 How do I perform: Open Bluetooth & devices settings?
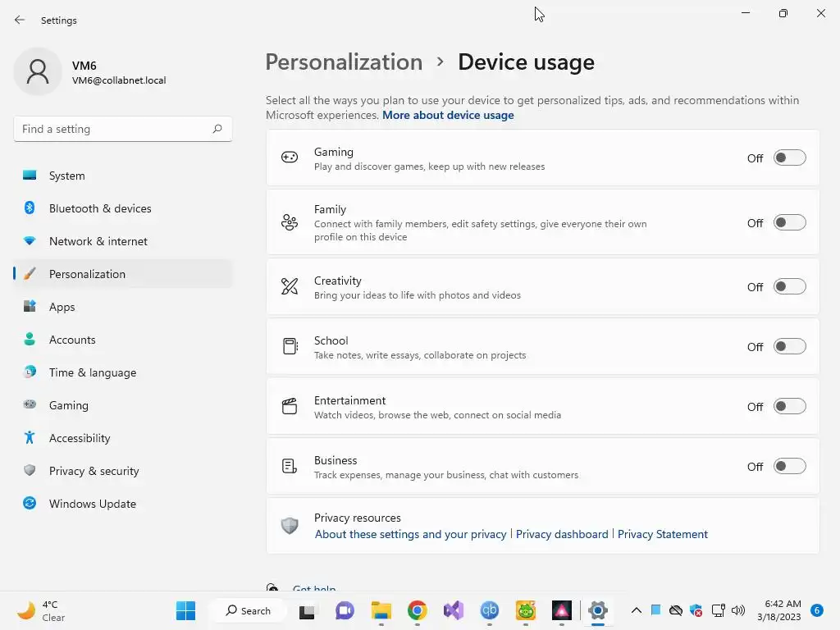tap(100, 208)
